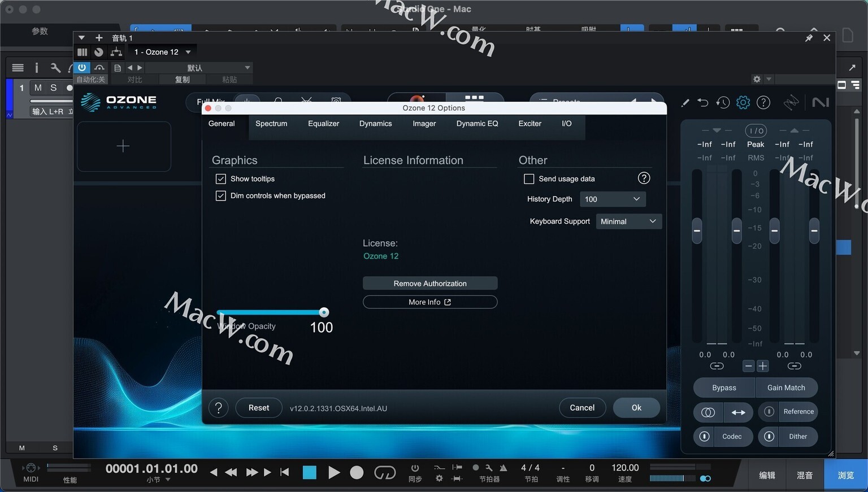Open Ozone settings gear icon
This screenshot has height=492, width=868.
pyautogui.click(x=743, y=102)
